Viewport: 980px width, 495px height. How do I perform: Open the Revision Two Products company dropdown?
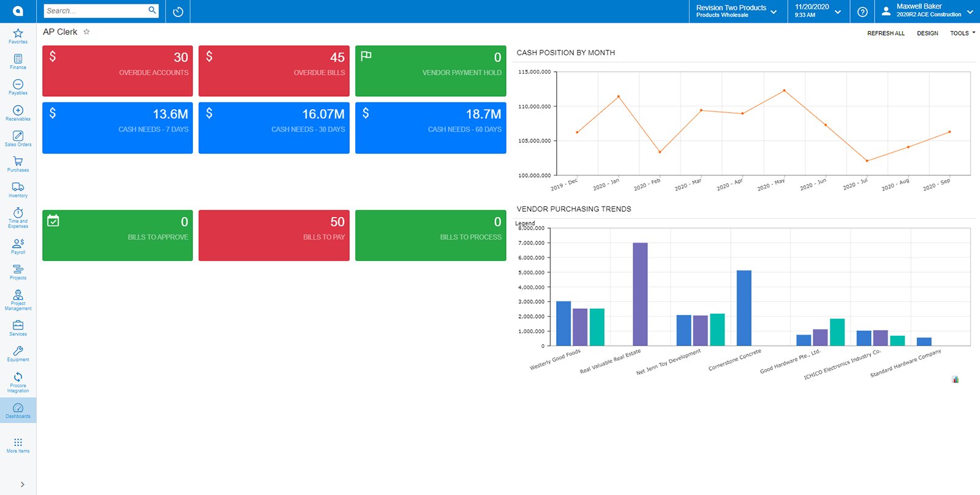tap(737, 11)
